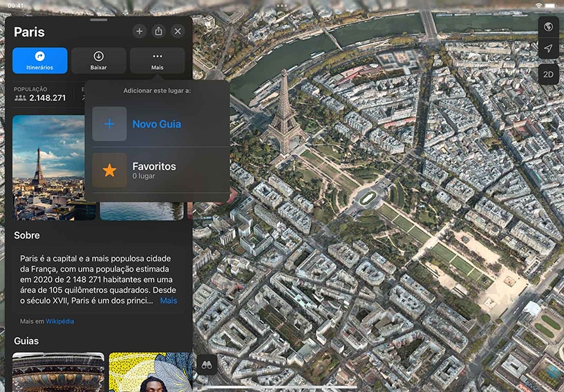This screenshot has width=564, height=392.
Task: Click the orange star Favoritos icon
Action: (109, 170)
